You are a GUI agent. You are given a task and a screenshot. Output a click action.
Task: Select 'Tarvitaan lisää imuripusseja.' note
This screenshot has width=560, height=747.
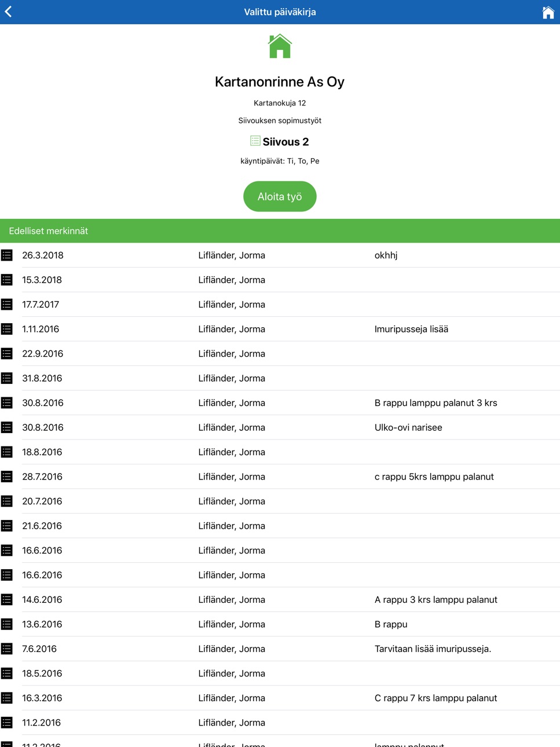[433, 649]
